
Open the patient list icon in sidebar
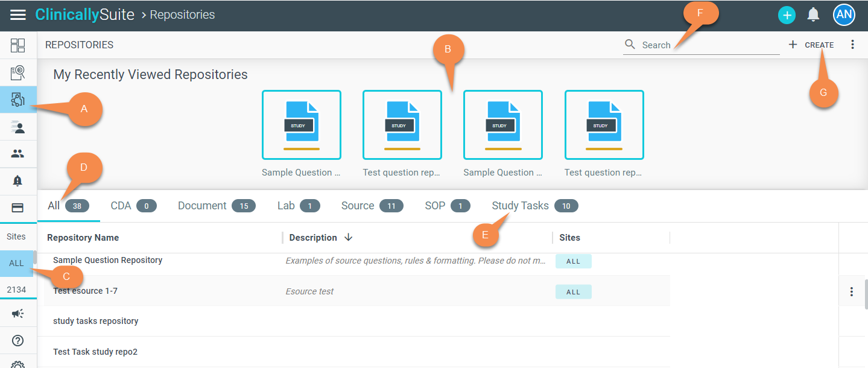pos(18,127)
